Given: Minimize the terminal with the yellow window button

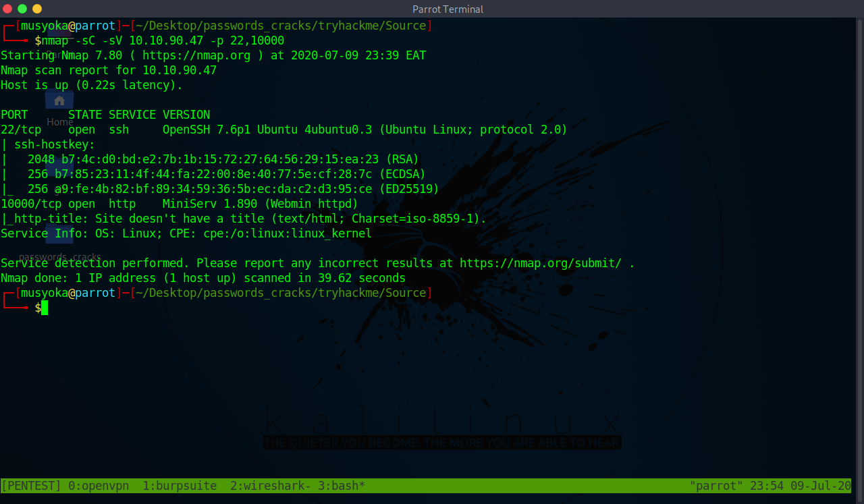Looking at the screenshot, I should [37, 9].
